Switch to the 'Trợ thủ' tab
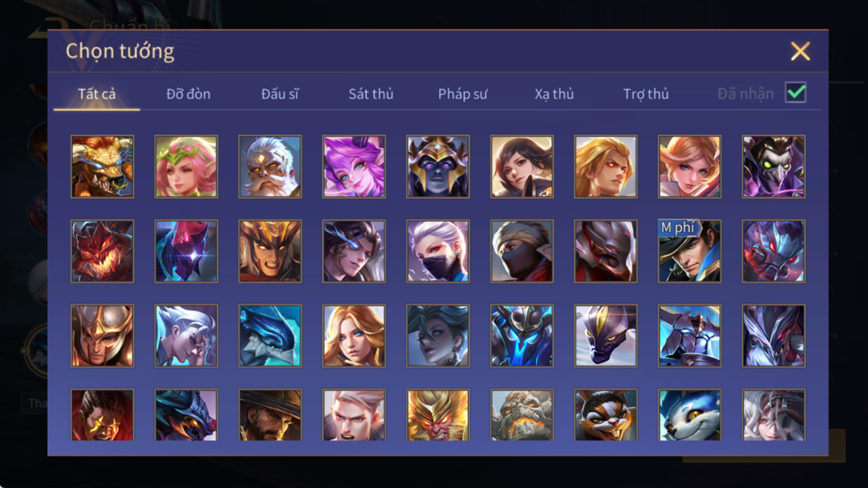This screenshot has width=868, height=488. (646, 94)
